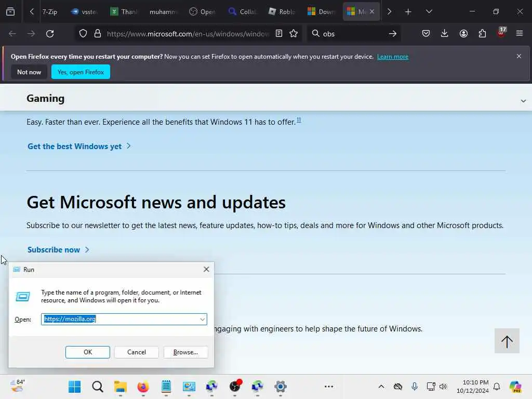Toggle reader view icon in address bar
532x399 pixels.
coord(279,34)
